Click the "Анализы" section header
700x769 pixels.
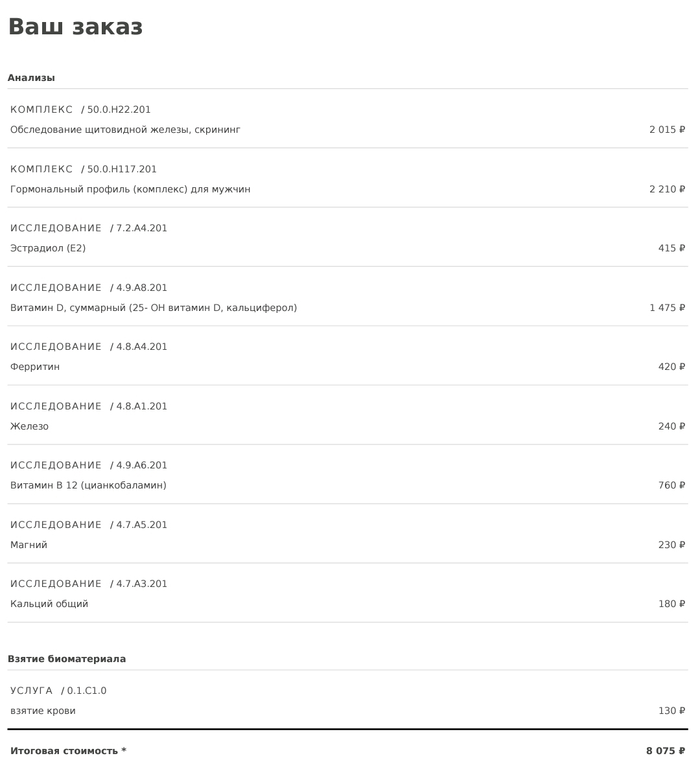click(x=31, y=78)
